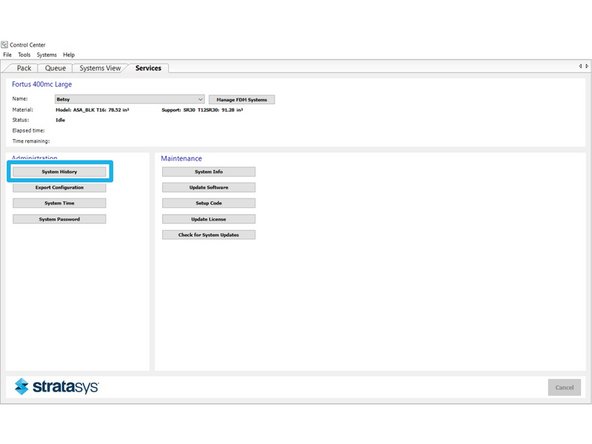592x444 pixels.
Task: Click the Elapsed time label
Action: (x=28, y=131)
